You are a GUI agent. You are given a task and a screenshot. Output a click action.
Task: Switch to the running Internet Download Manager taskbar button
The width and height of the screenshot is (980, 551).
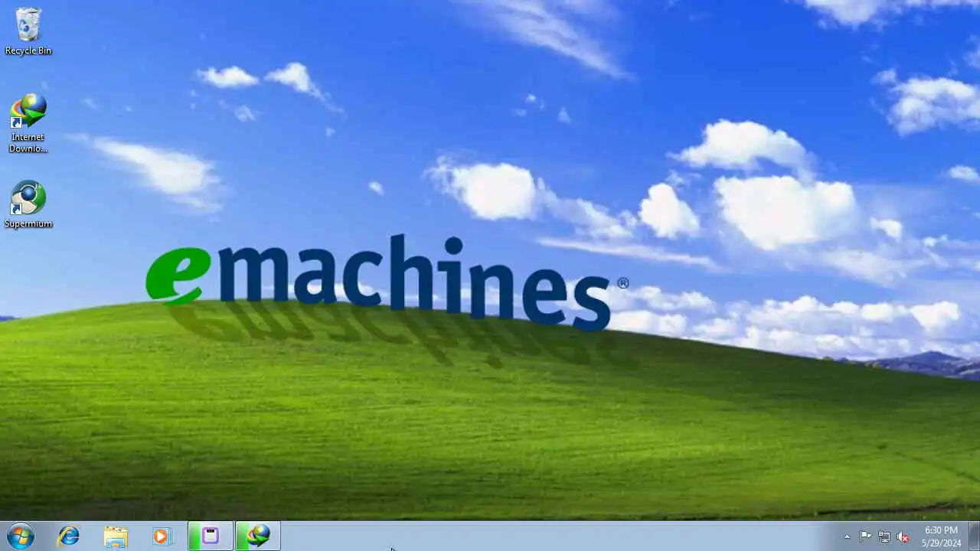pyautogui.click(x=257, y=536)
